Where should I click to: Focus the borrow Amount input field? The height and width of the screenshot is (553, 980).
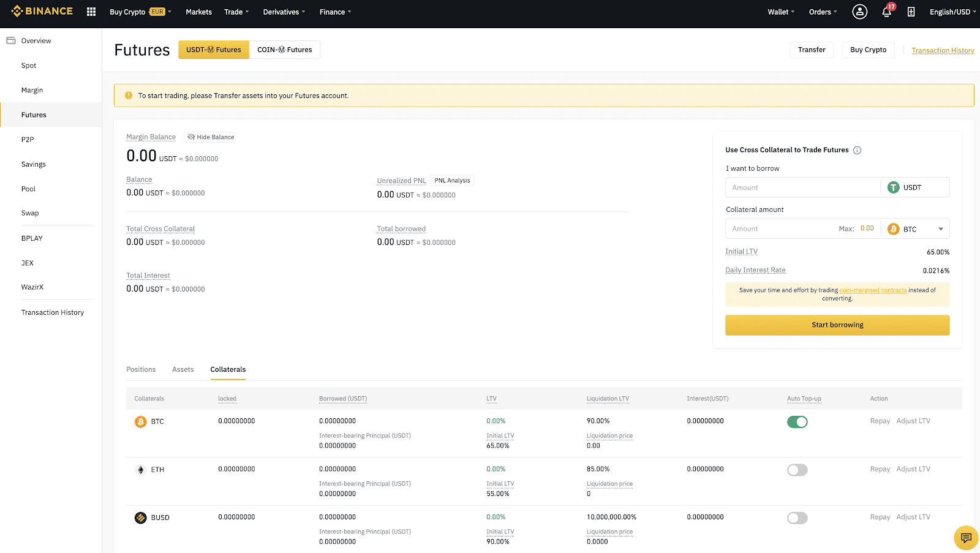802,187
